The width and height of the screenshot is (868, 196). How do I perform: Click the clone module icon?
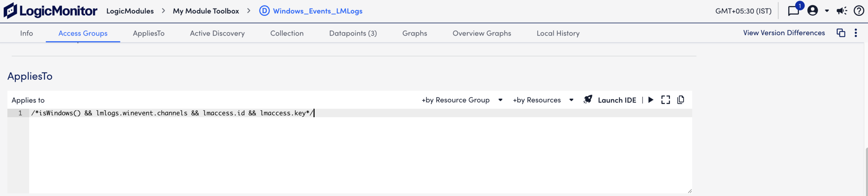tap(841, 33)
